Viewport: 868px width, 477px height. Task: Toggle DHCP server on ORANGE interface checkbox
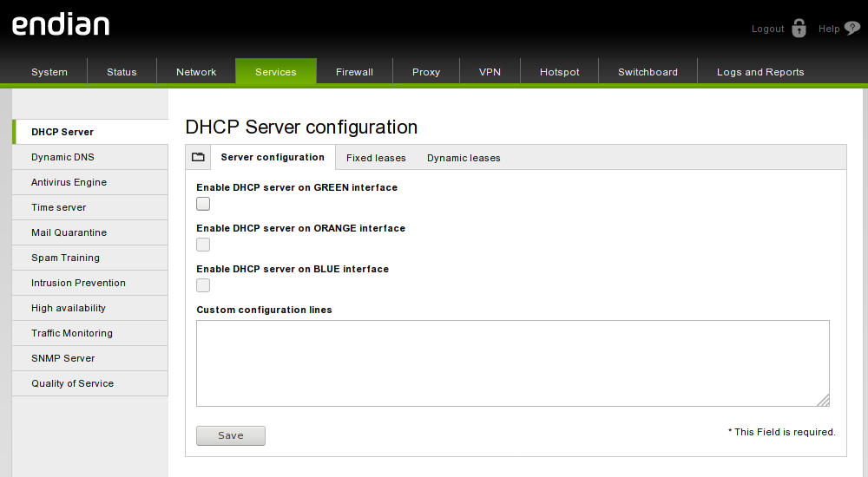point(203,245)
